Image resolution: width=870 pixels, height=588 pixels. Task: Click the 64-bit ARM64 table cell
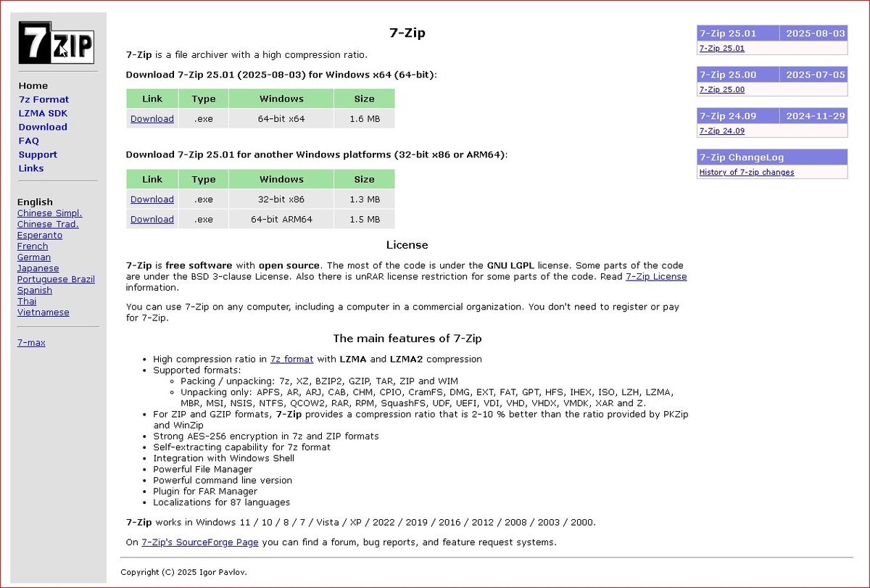tap(281, 219)
